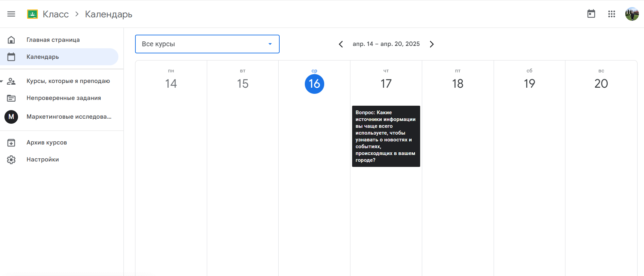Open 'Главная страница' in the sidebar
The width and height of the screenshot is (644, 276).
coord(53,40)
